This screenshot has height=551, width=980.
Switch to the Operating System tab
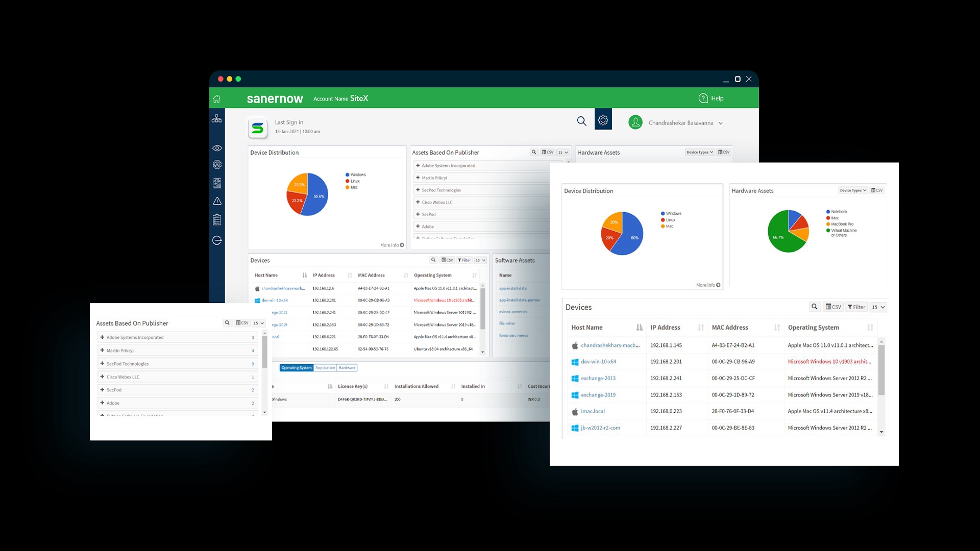pyautogui.click(x=297, y=368)
